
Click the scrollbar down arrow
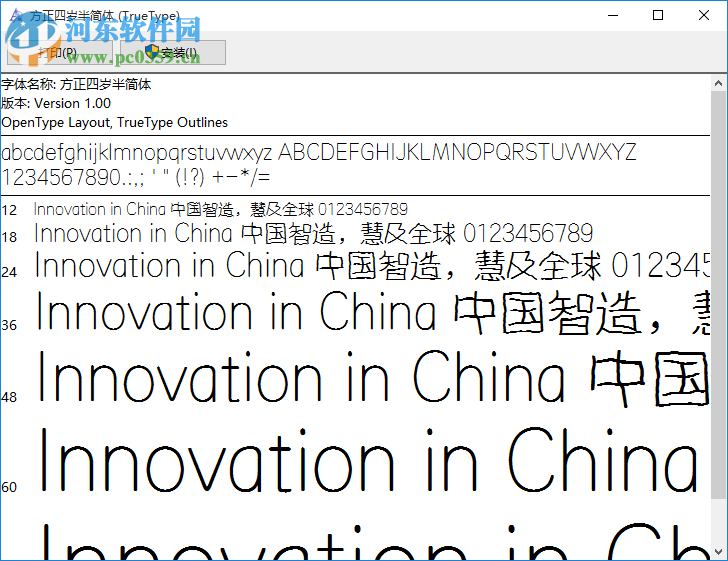pyautogui.click(x=718, y=552)
